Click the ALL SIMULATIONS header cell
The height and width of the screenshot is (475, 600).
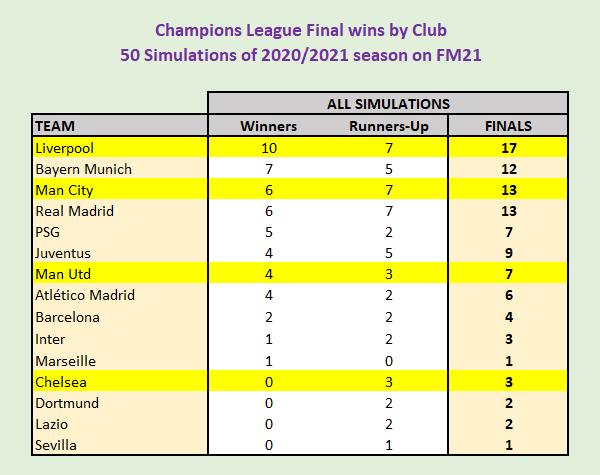coord(388,103)
